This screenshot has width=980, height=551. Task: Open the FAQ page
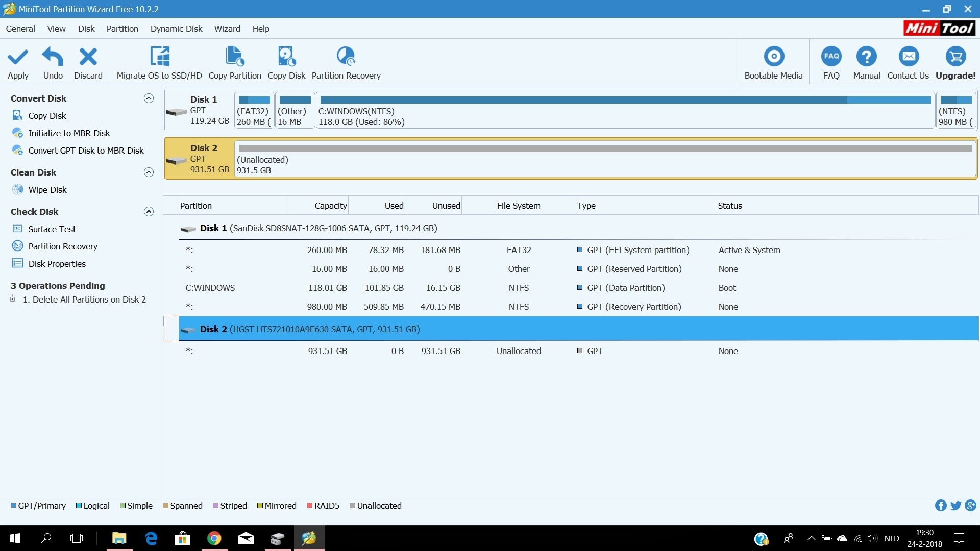831,63
